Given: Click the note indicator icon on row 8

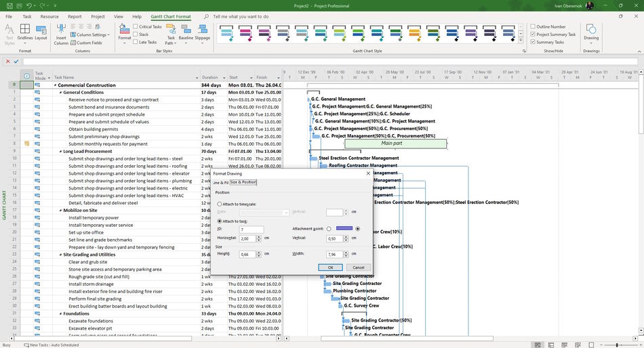Looking at the screenshot, I should pyautogui.click(x=26, y=144).
